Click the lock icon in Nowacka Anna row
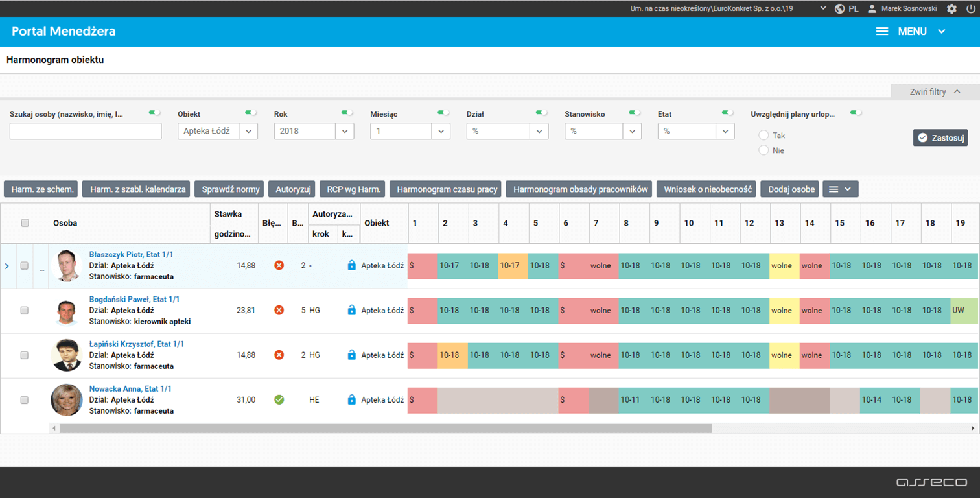This screenshot has height=498, width=980. (351, 399)
